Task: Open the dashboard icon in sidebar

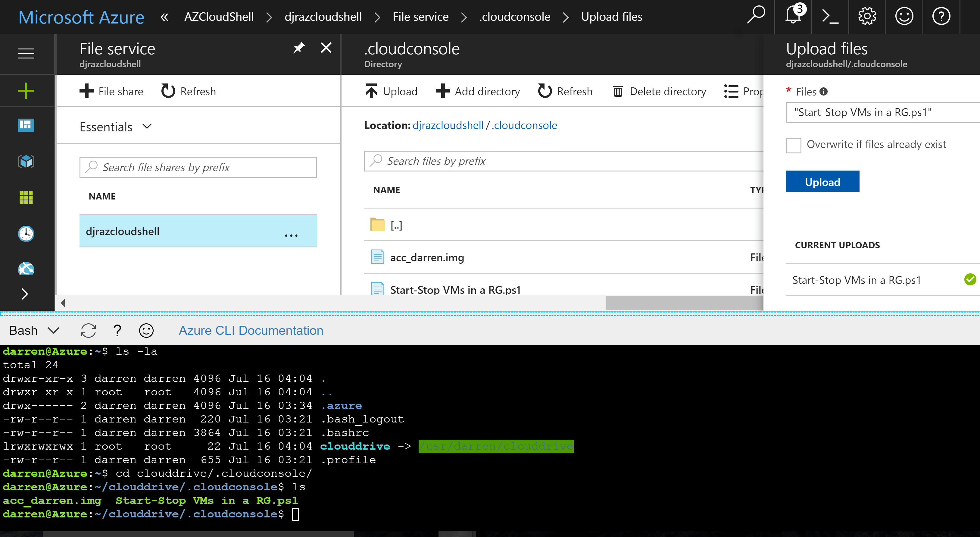Action: [26, 125]
